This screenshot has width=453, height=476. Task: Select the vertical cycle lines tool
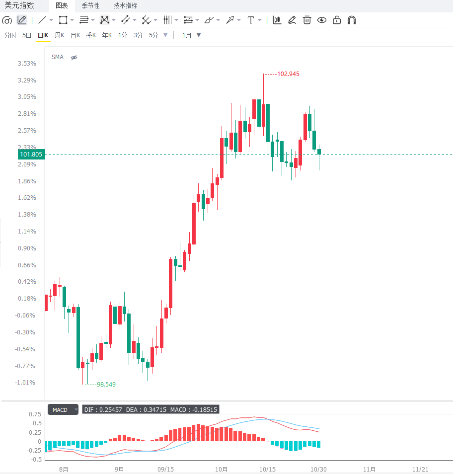coord(167,20)
